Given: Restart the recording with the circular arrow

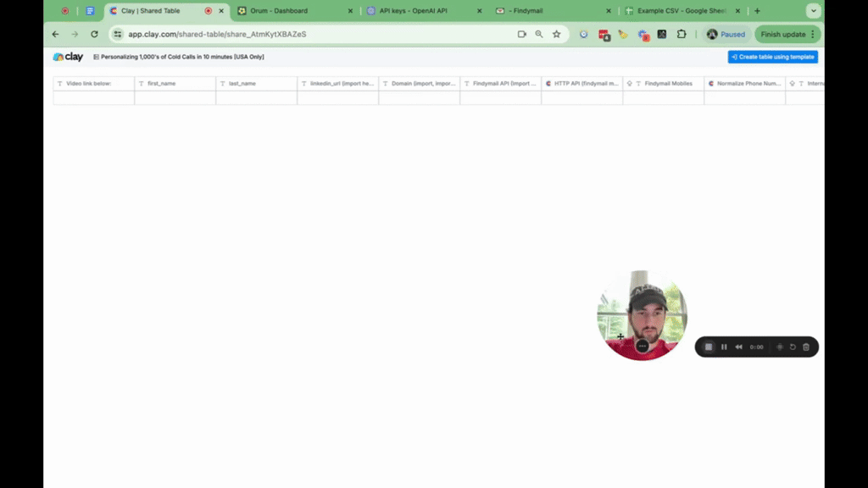Looking at the screenshot, I should tap(793, 347).
